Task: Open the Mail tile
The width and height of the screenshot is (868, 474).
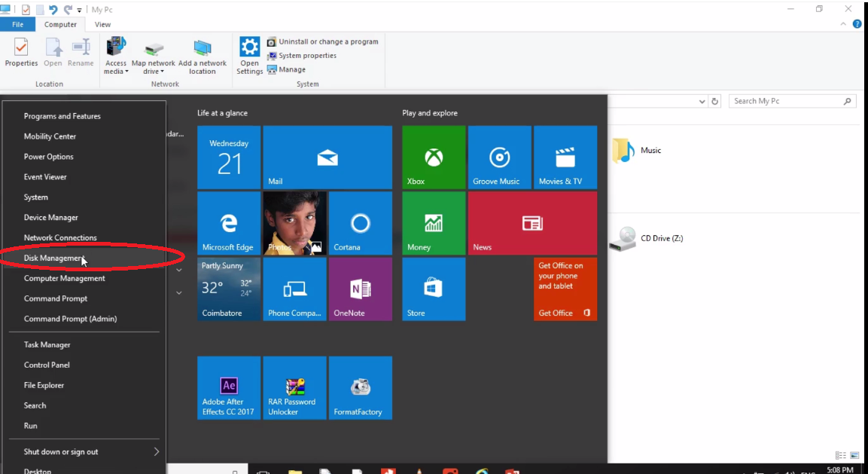Action: [327, 157]
